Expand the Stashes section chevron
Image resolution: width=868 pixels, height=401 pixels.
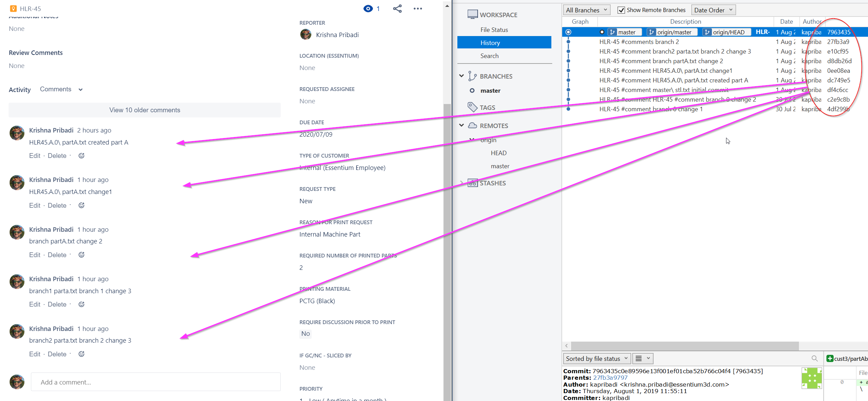(x=461, y=183)
